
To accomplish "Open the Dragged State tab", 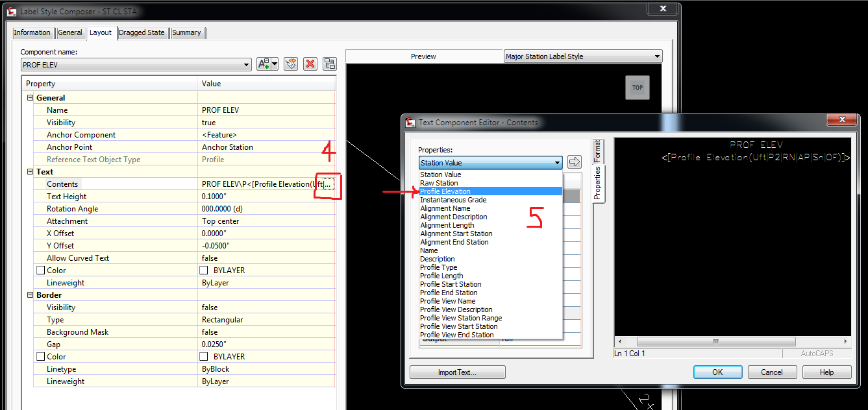I will (142, 32).
